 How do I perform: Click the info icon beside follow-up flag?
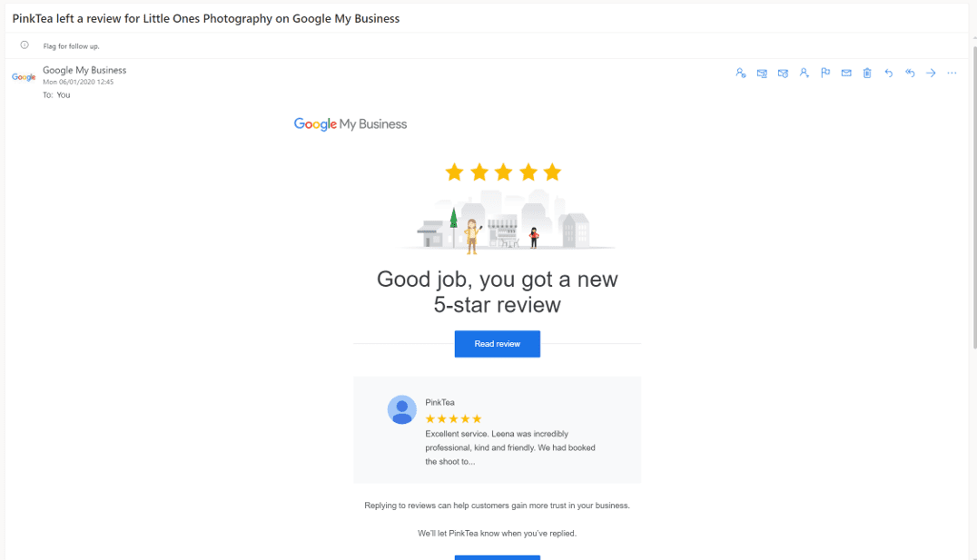click(25, 44)
